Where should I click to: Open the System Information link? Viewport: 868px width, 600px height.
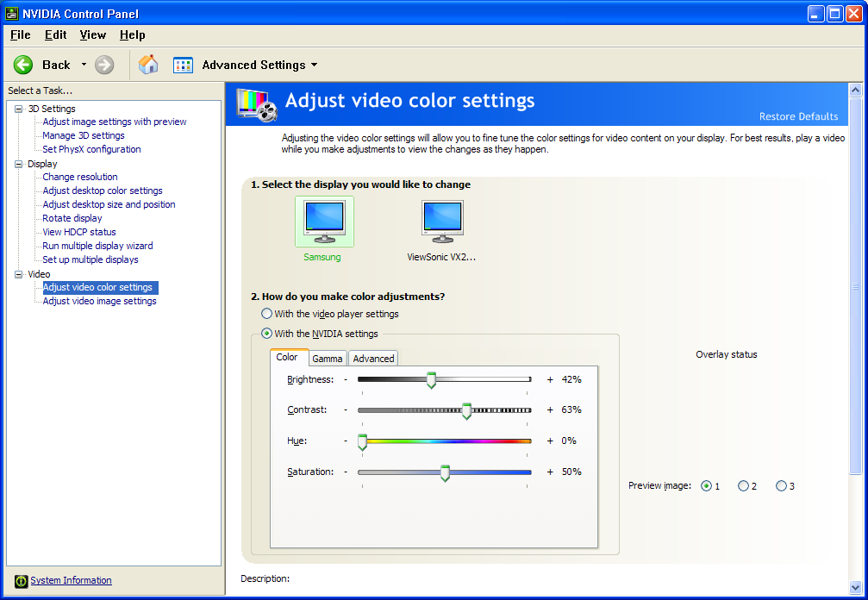coord(71,581)
